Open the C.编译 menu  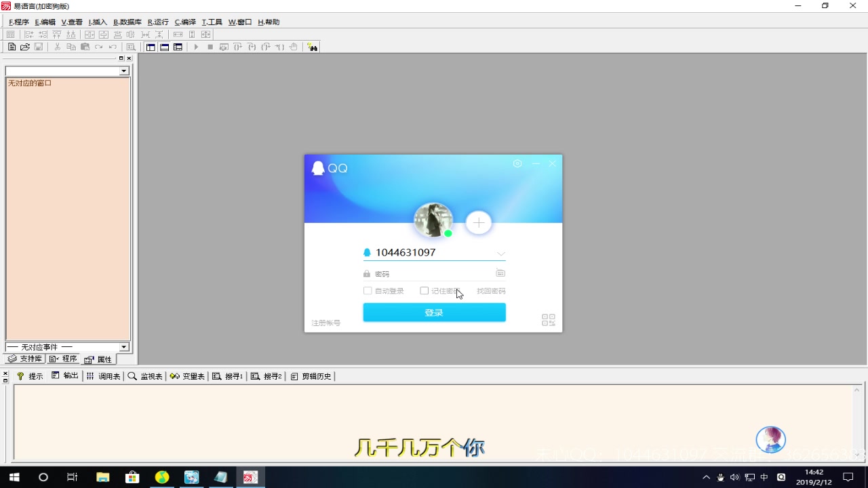[185, 22]
